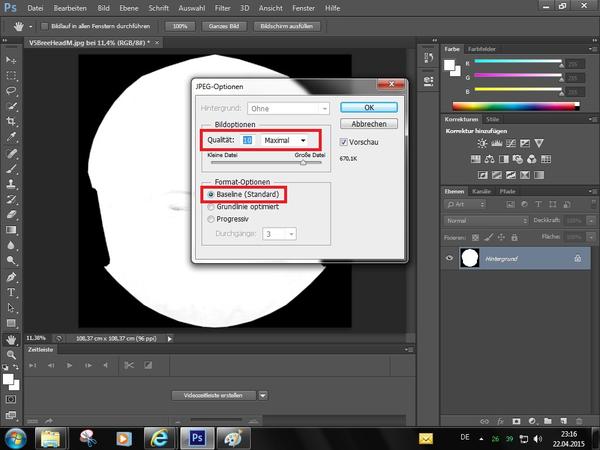600x450 pixels.
Task: Click the Hintergrund layer thumbnail
Action: 470,258
